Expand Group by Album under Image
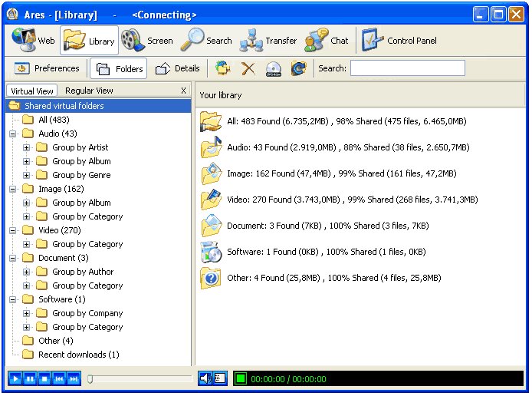This screenshot has width=532, height=396. click(x=27, y=203)
